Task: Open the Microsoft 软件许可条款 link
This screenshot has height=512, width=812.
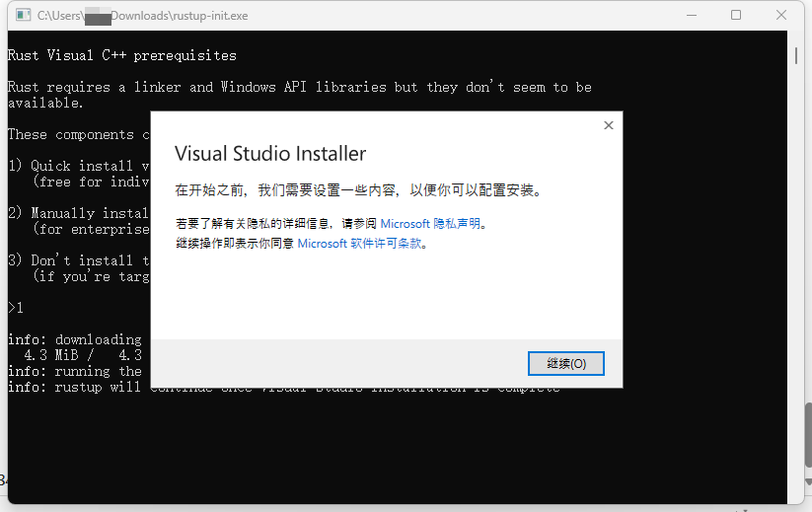Action: [359, 244]
